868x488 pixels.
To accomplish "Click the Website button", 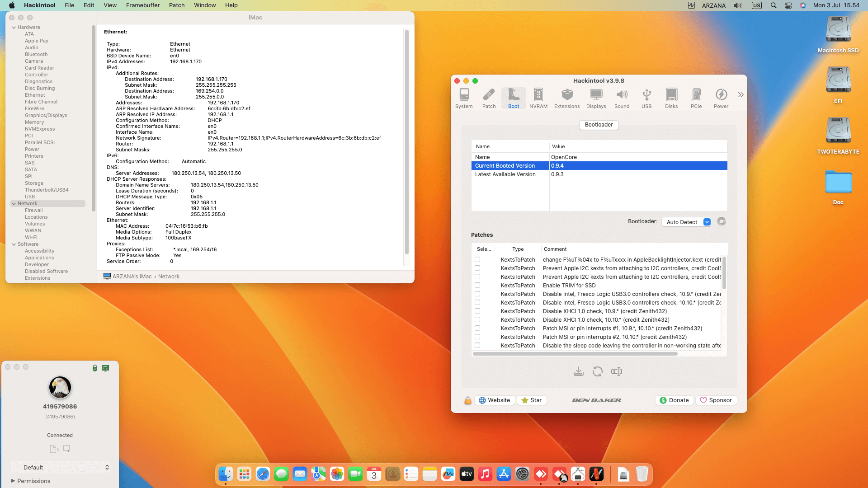I will click(495, 400).
